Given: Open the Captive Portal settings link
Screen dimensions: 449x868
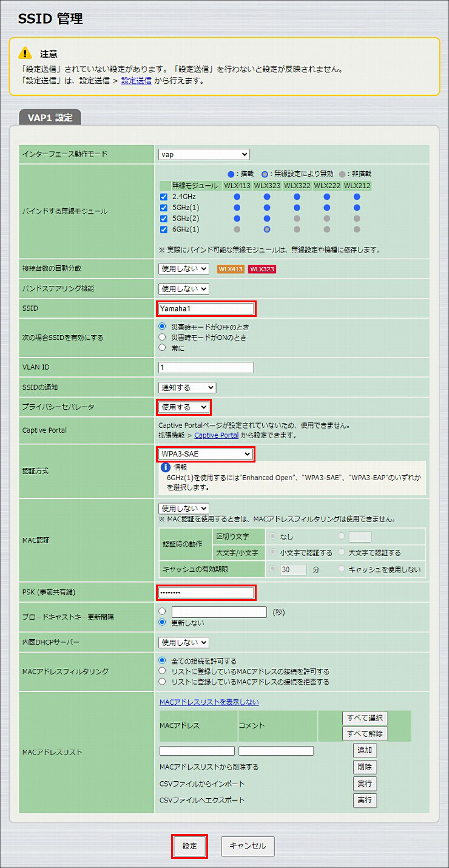Looking at the screenshot, I should [x=217, y=435].
